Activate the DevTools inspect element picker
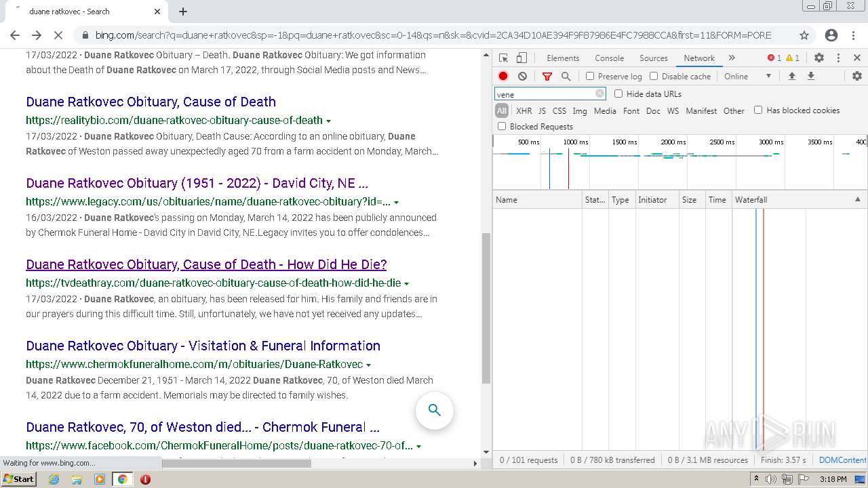Screen dimensions: 868x488 tap(503, 58)
